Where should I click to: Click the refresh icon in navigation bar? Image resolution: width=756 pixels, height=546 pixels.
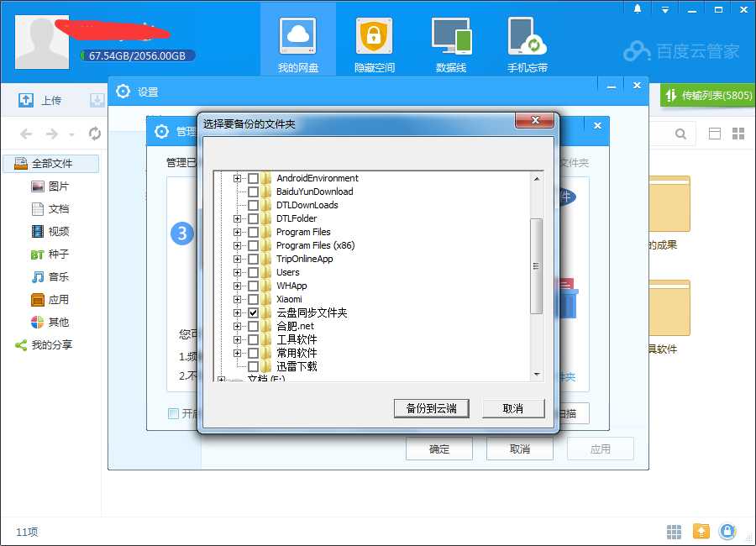[x=94, y=134]
